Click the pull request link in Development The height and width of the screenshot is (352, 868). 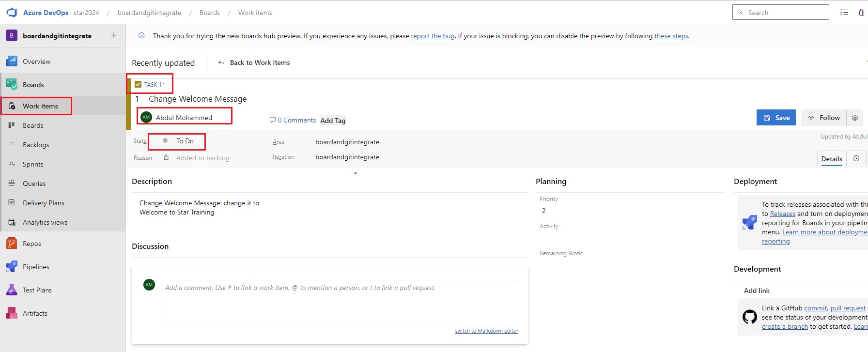(x=848, y=308)
